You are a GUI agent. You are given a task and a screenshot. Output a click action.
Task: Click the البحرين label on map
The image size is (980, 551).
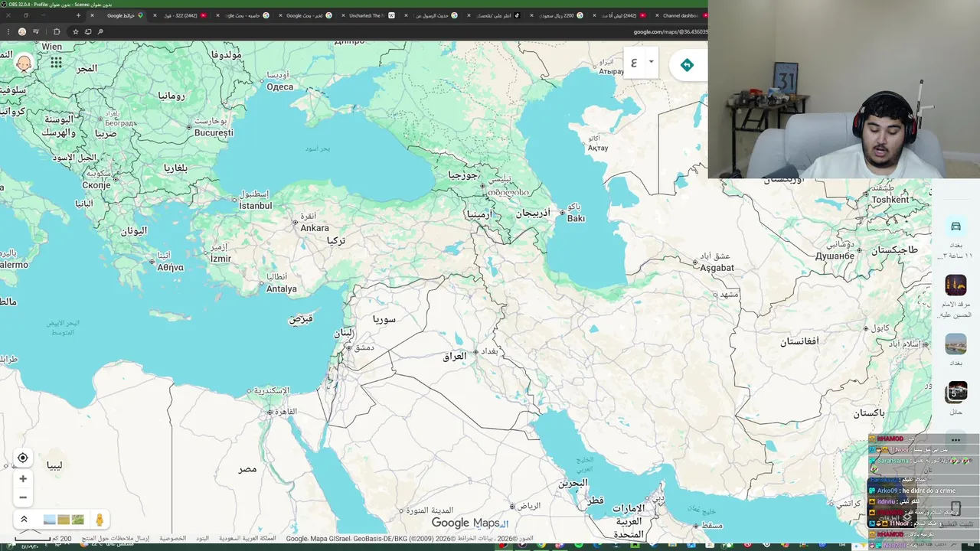[573, 483]
